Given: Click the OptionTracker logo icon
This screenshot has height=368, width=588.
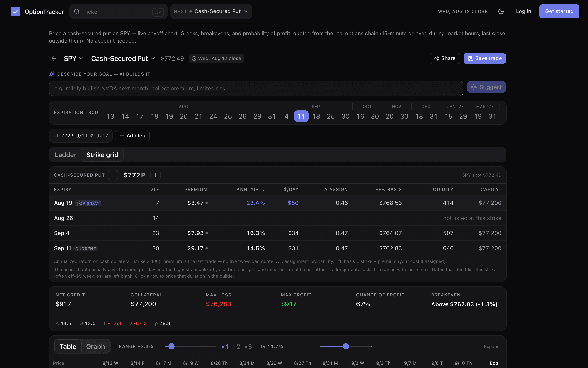Looking at the screenshot, I should (x=15, y=11).
